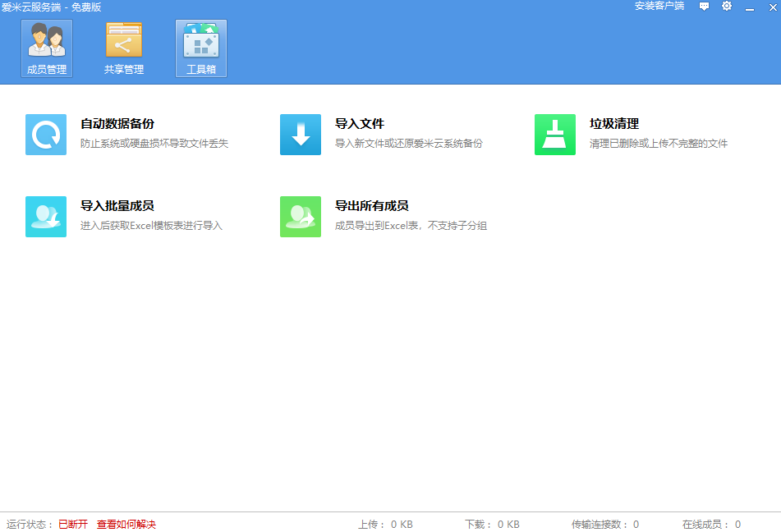The width and height of the screenshot is (781, 532).
Task: Click the 安装客户端 link
Action: (x=659, y=7)
